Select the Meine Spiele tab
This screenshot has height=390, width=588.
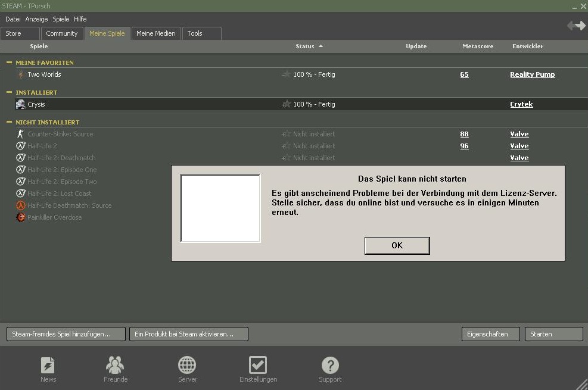tap(107, 33)
